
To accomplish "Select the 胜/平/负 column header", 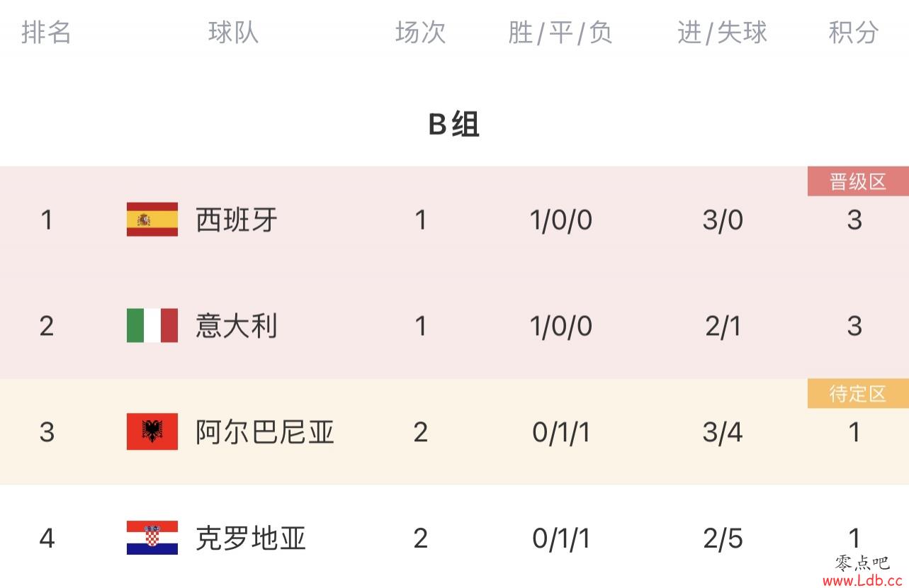I will pos(560,32).
